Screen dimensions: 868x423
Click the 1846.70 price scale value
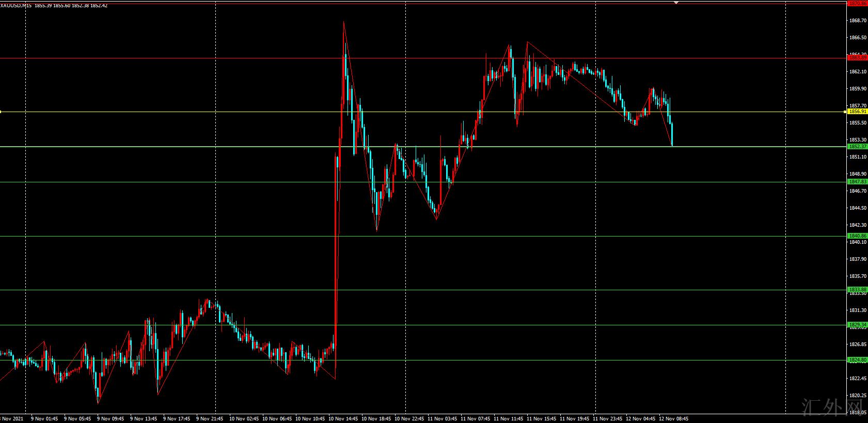[x=858, y=191]
